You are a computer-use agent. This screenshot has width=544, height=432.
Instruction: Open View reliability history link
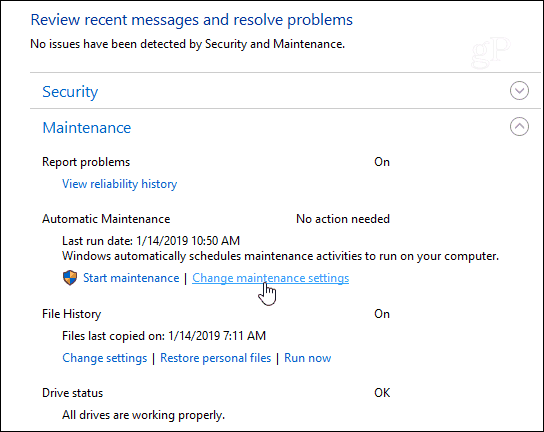[119, 184]
